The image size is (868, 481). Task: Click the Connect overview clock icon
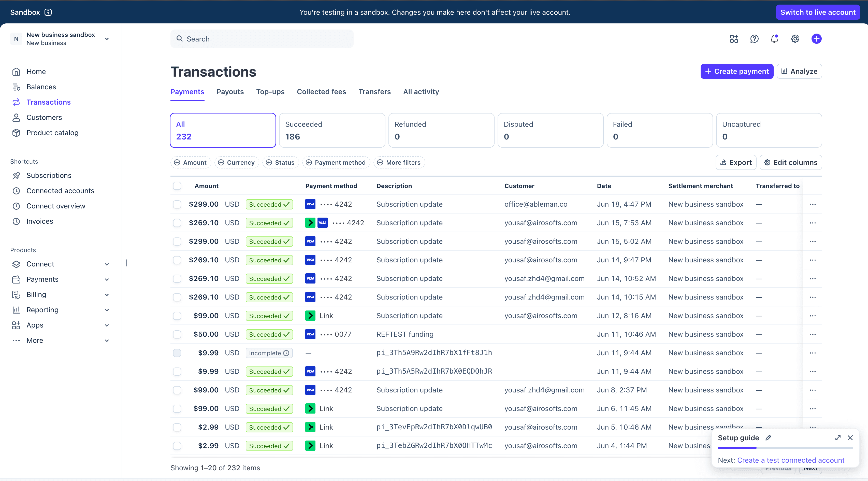(16, 206)
